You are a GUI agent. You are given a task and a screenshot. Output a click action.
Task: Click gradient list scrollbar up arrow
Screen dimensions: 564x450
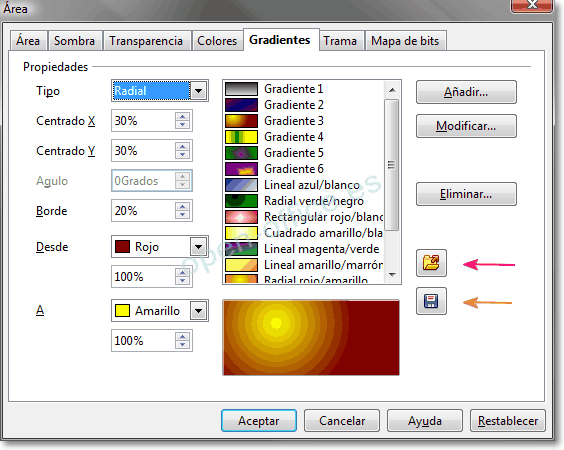(x=392, y=90)
